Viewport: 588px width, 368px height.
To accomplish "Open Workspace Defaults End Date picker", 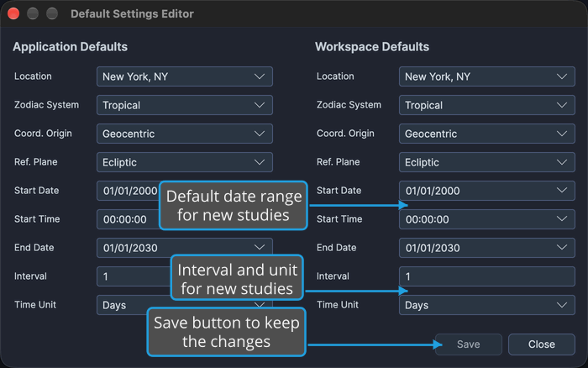I will point(486,248).
